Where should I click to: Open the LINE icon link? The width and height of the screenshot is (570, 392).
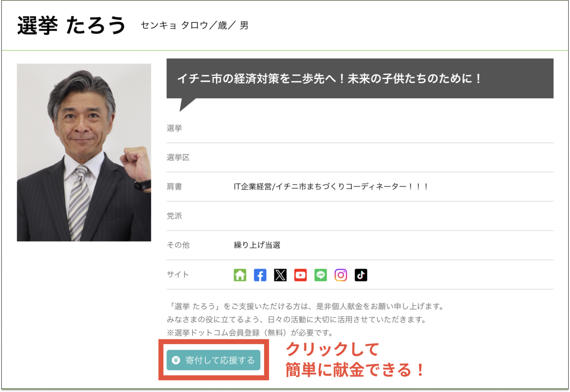[x=321, y=275]
